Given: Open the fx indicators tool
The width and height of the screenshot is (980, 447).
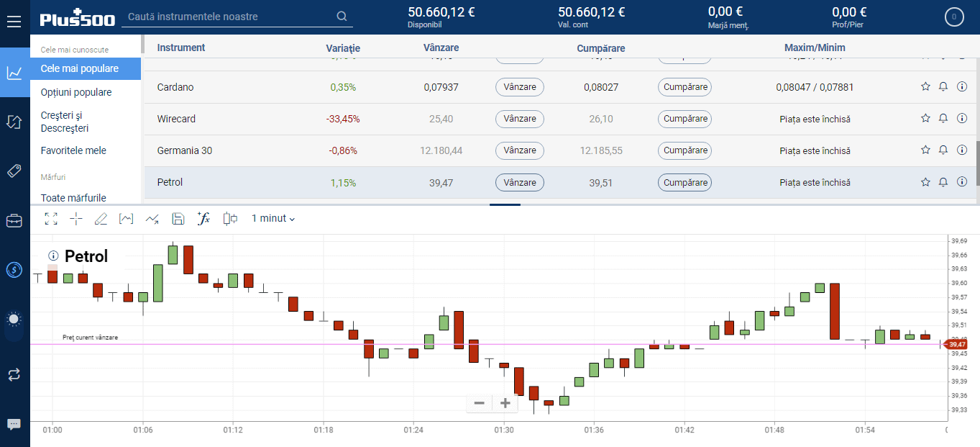Looking at the screenshot, I should [203, 219].
